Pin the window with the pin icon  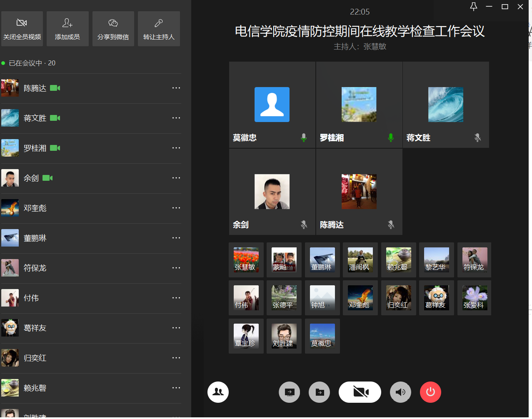[x=474, y=7]
